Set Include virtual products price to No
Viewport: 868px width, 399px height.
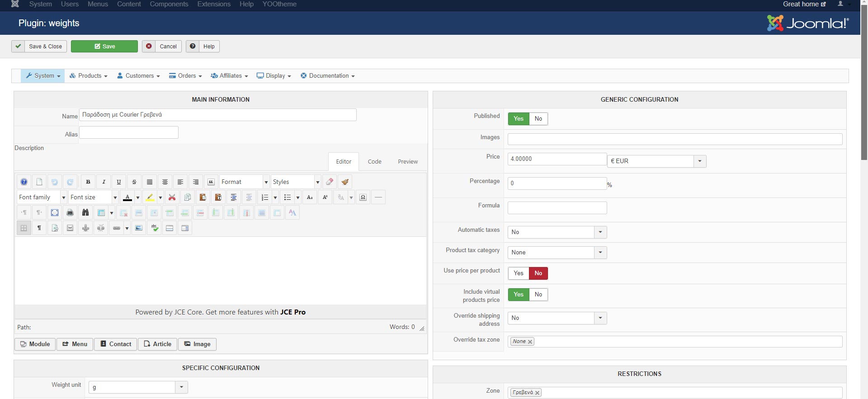(538, 295)
